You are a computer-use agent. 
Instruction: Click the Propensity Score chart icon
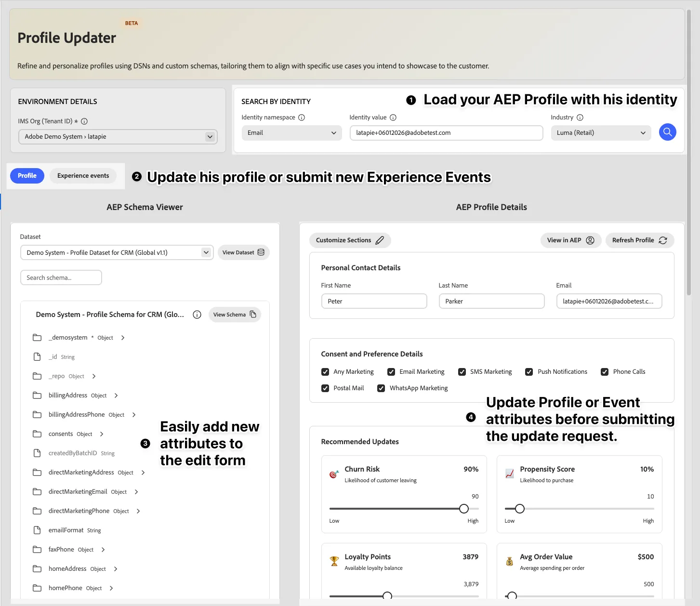tap(509, 474)
